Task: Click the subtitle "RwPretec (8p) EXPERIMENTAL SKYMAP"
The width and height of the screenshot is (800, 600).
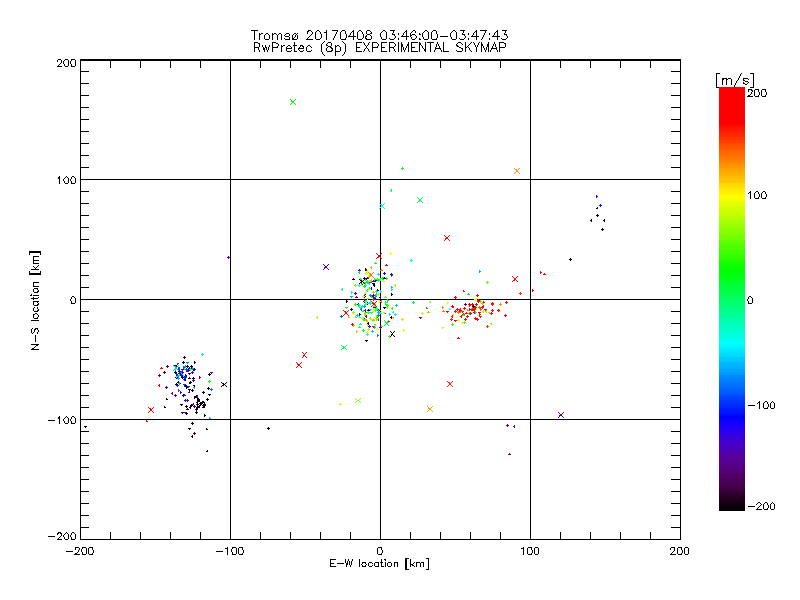Action: point(380,48)
